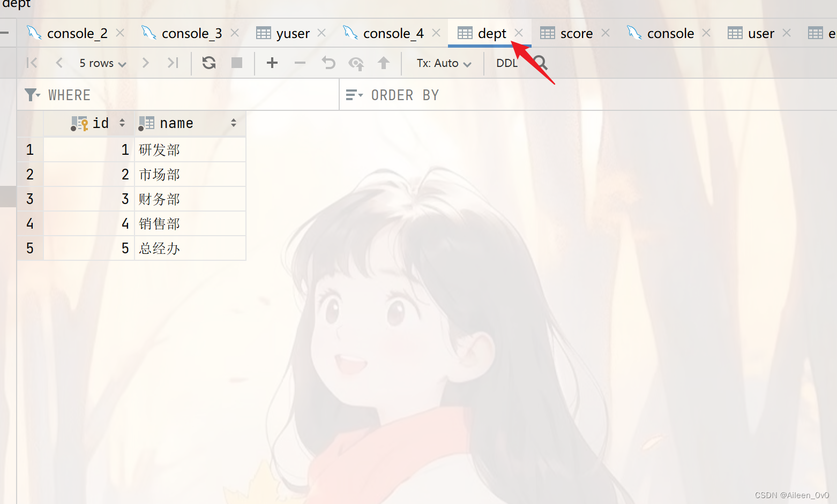The width and height of the screenshot is (837, 504).
Task: Go to previous page of rows
Action: pyautogui.click(x=59, y=63)
